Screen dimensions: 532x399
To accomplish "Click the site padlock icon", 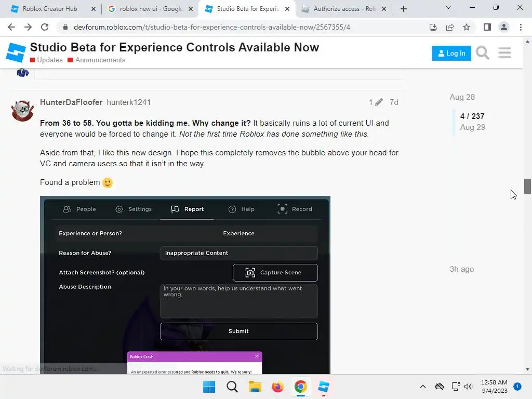I will click(x=65, y=27).
